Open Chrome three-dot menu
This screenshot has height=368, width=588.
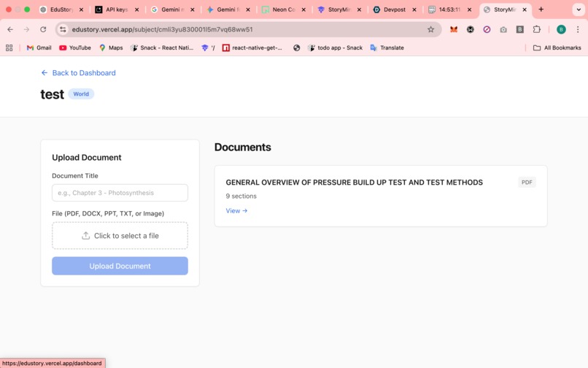pos(578,29)
